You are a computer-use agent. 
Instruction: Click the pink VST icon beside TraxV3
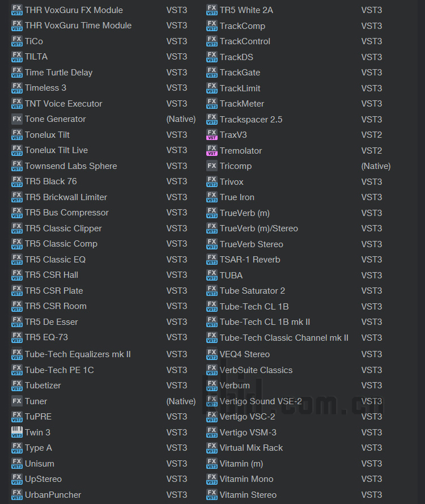click(x=212, y=135)
